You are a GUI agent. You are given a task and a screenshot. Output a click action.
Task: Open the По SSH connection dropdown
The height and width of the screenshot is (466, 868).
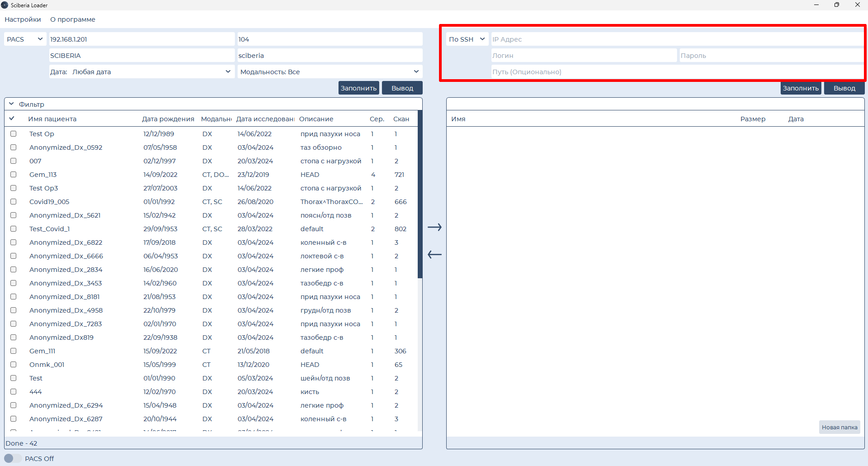coord(467,39)
